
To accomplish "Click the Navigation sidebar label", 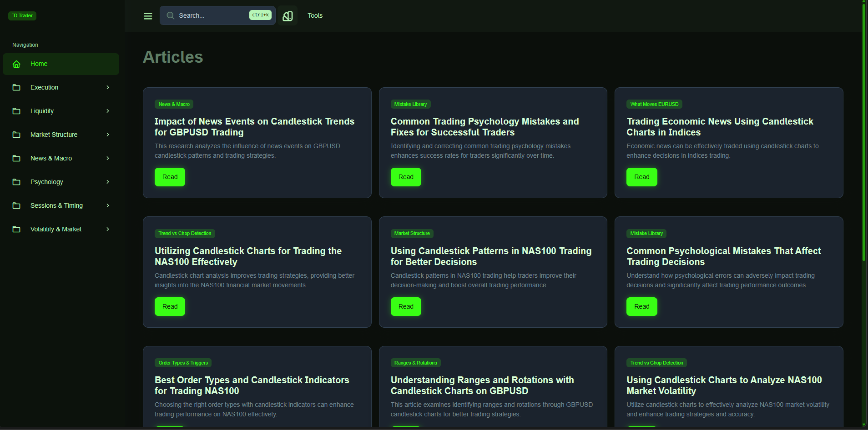I will tap(25, 45).
